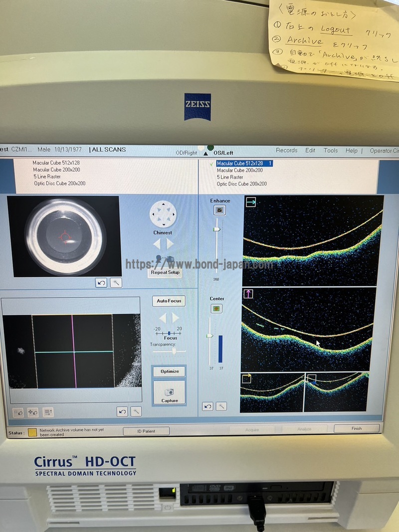Click the chinrest down arrow on the round pad
The width and height of the screenshot is (399, 532).
pos(163,224)
